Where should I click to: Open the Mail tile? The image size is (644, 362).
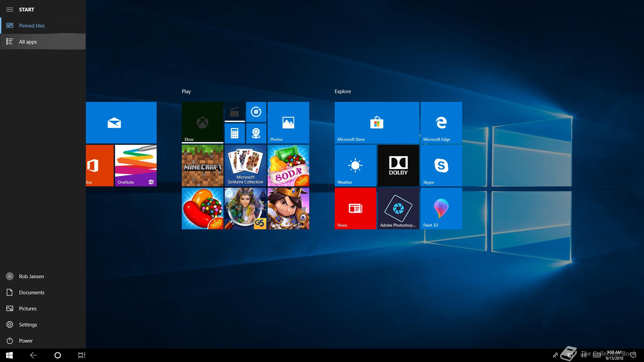point(121,123)
